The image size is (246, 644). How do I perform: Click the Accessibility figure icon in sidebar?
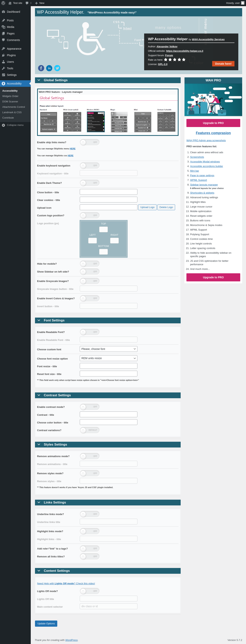pos(3,84)
